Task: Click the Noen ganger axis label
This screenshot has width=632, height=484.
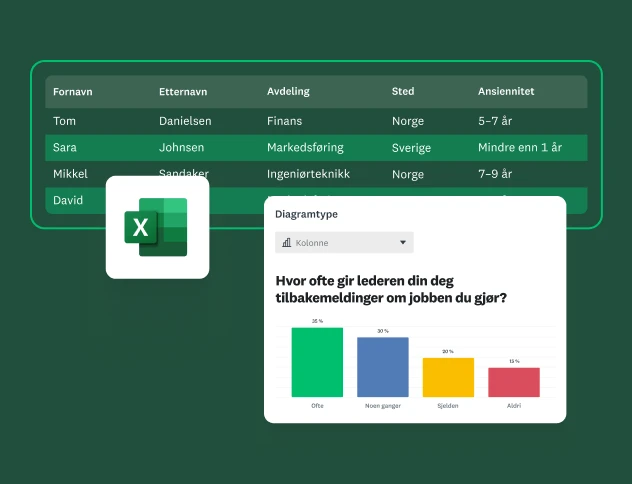Action: coord(383,406)
